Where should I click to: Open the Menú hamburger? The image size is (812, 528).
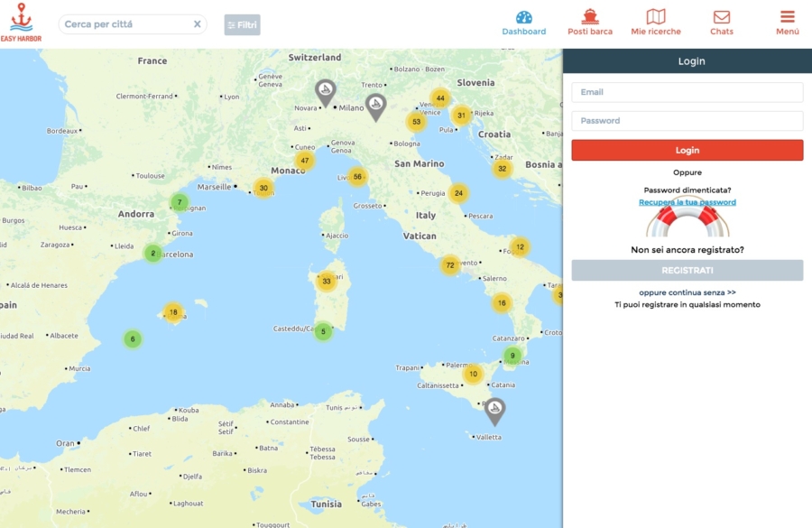[x=787, y=15]
